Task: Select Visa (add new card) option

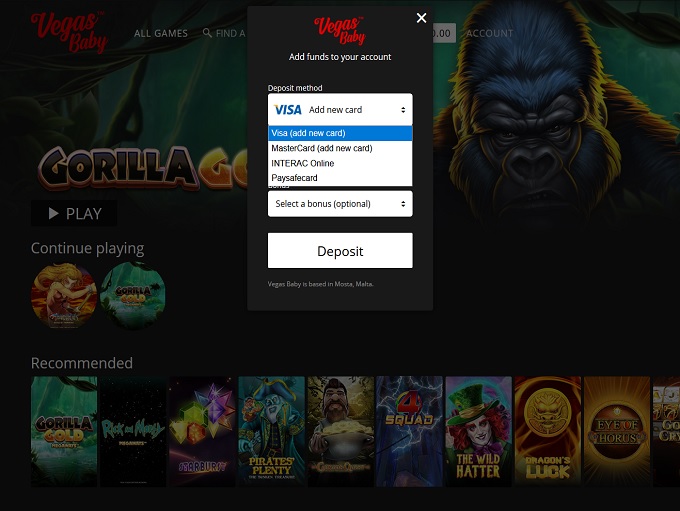Action: 340,133
